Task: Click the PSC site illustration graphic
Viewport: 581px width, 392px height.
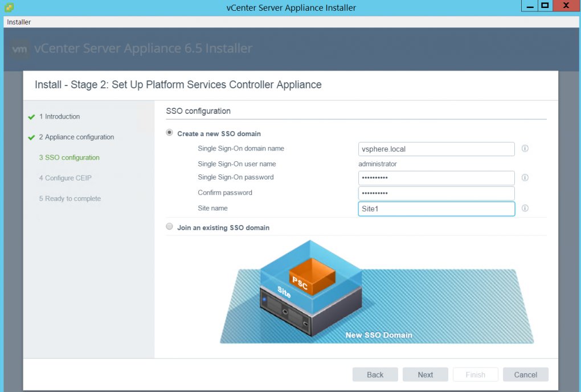Action: click(377, 291)
